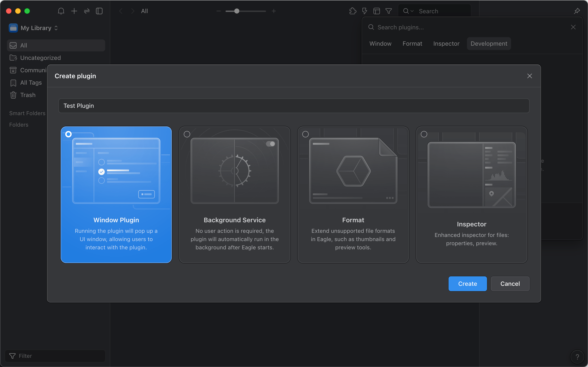
Task: Click the Create button
Action: 467,284
